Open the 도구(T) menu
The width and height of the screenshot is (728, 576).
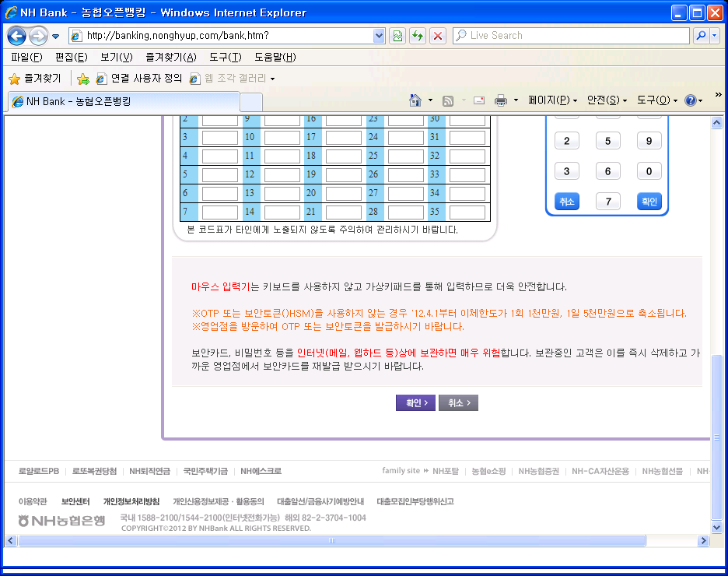coord(226,57)
